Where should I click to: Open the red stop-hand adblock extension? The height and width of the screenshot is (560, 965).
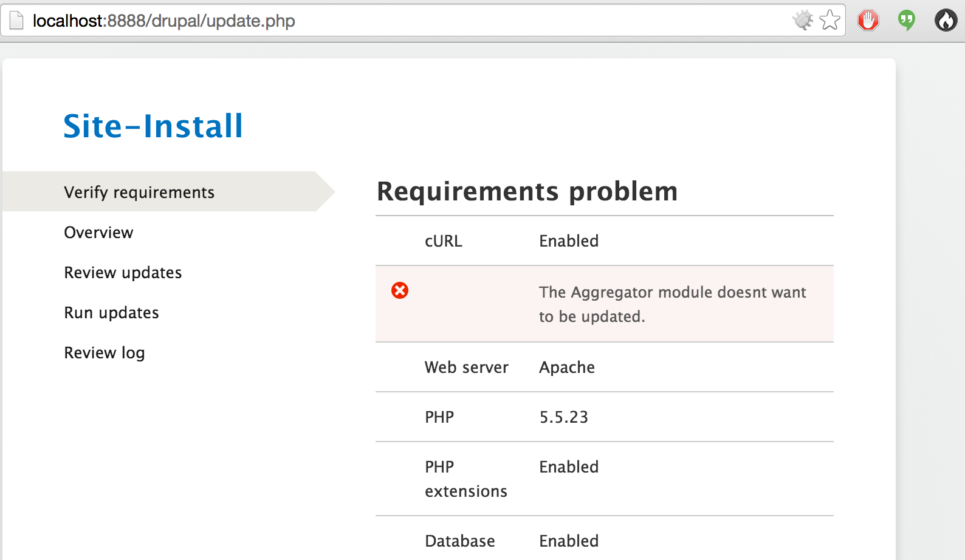[868, 20]
